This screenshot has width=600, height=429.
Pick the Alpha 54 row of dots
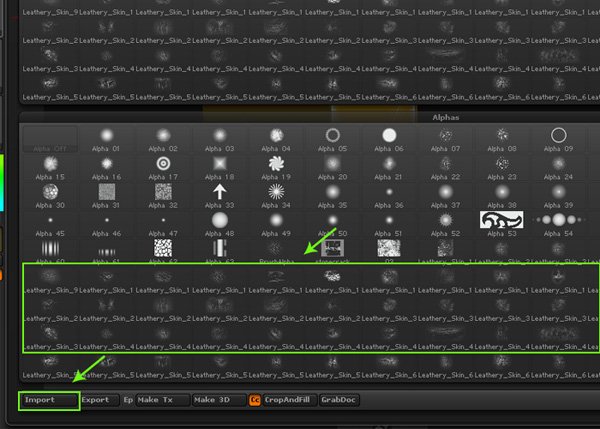tap(558, 225)
